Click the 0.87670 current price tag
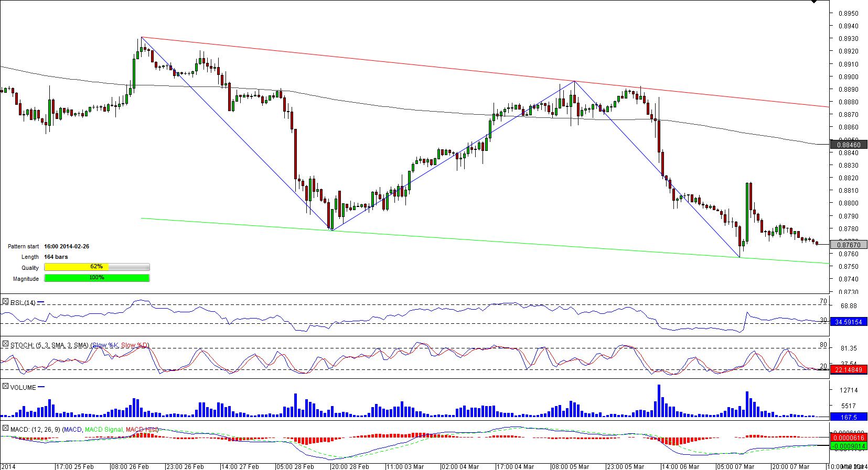Screen dimensions: 868x470 (x=848, y=245)
